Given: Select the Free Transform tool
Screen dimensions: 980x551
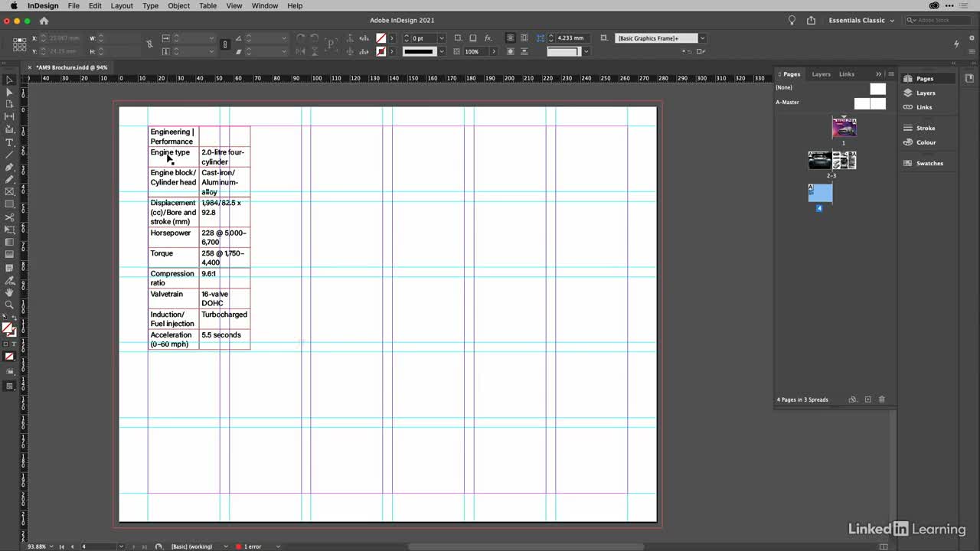Looking at the screenshot, I should pyautogui.click(x=9, y=230).
